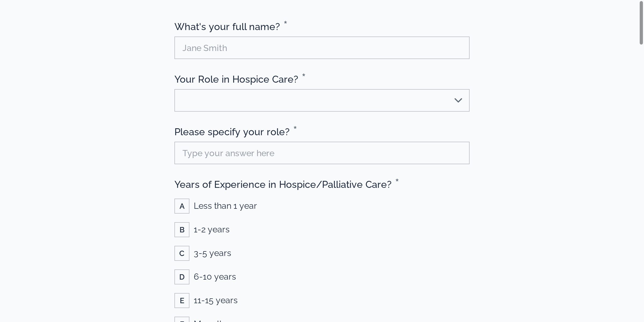
Task: Click the 'A' key hint box
Action: coord(182,206)
